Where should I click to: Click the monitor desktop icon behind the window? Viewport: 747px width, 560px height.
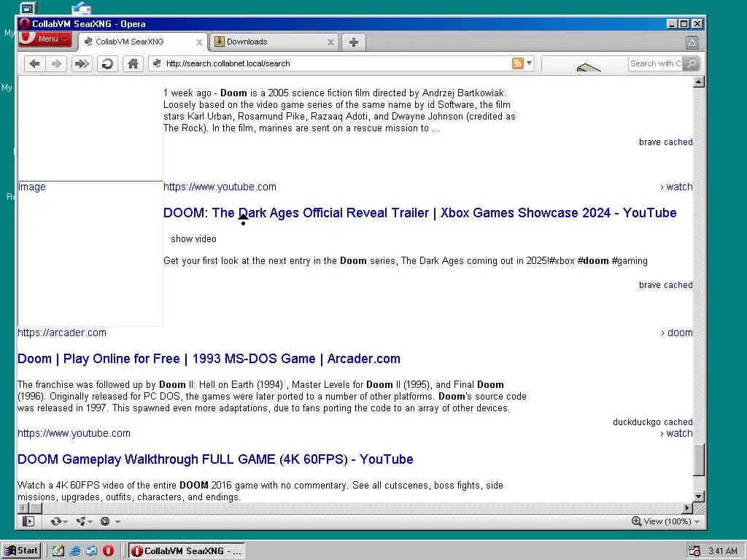28,8
